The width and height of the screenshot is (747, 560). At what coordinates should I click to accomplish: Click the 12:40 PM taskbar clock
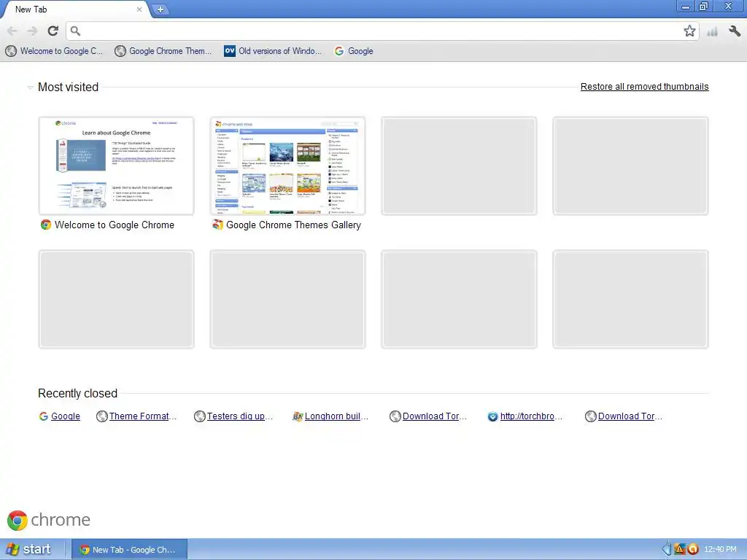point(720,550)
